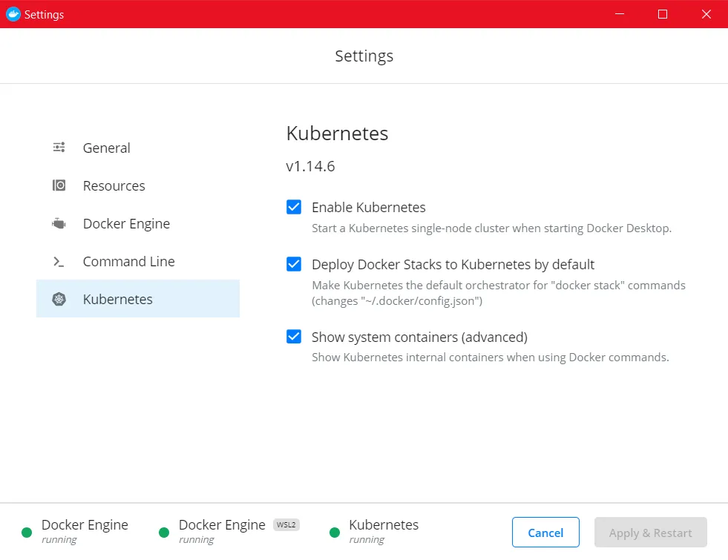Screen dimensions: 728x560
Task: Select Docker Engine in the sidebar
Action: coord(126,223)
